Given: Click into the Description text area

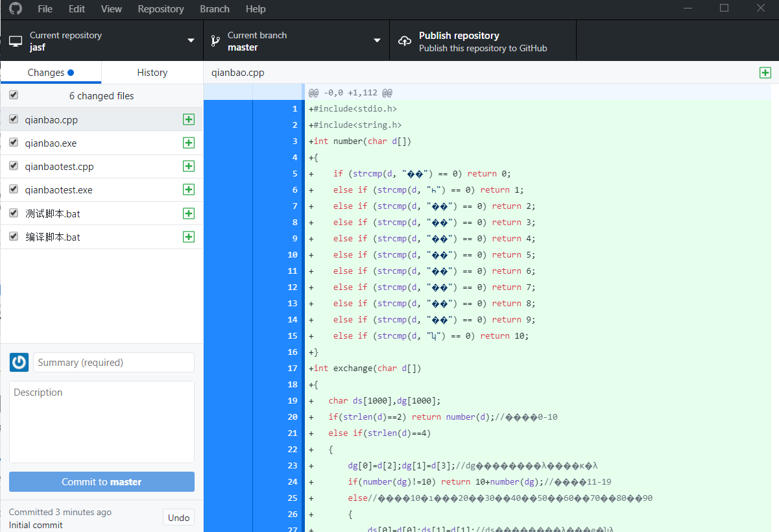Looking at the screenshot, I should coord(102,422).
